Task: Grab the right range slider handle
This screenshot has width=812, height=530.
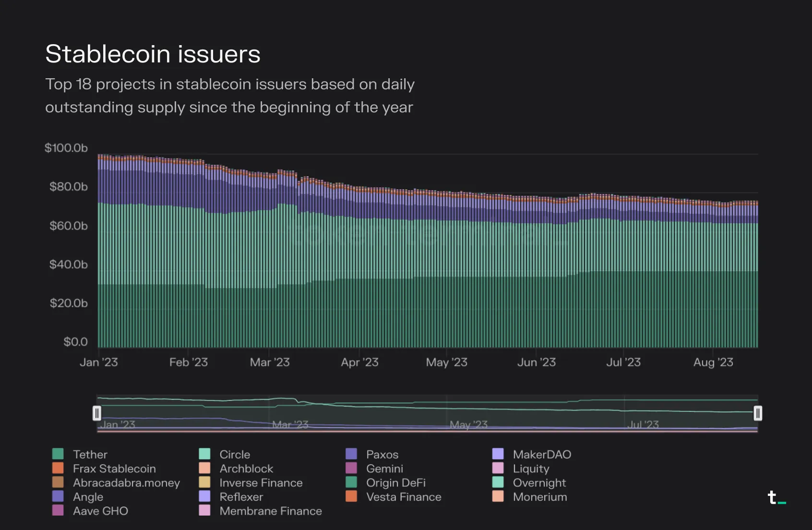Action: 758,413
